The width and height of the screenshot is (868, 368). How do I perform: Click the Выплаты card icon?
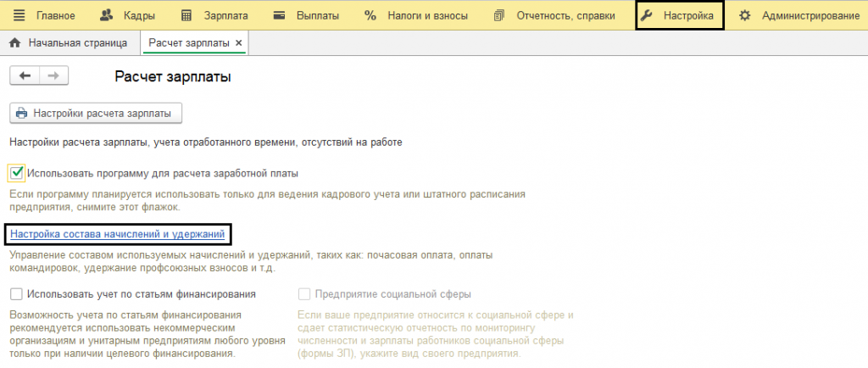click(279, 15)
